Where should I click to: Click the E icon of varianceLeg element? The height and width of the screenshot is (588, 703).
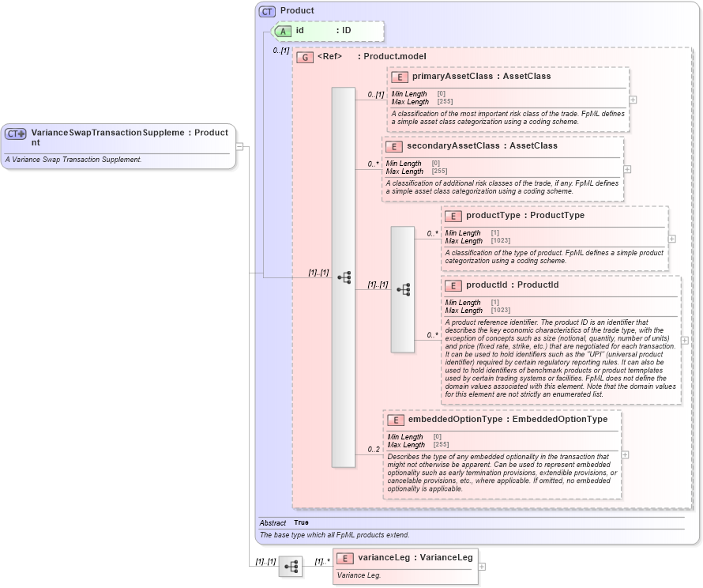point(344,557)
